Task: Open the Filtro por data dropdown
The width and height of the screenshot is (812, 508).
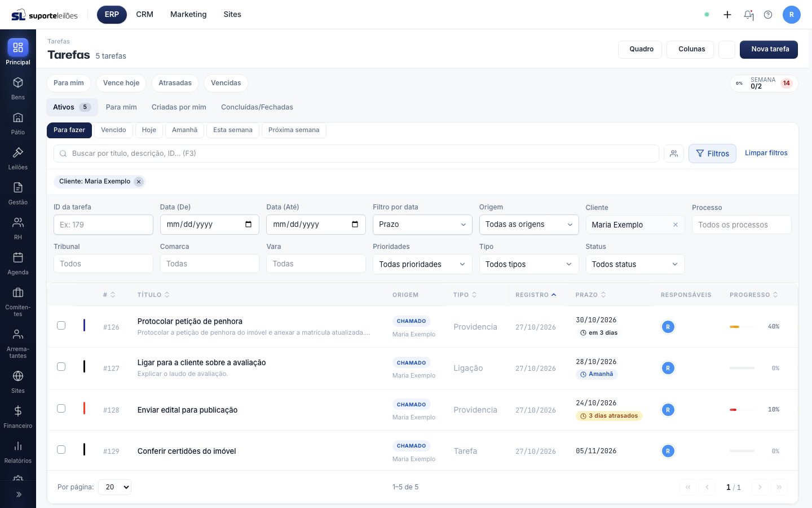Action: (x=422, y=225)
